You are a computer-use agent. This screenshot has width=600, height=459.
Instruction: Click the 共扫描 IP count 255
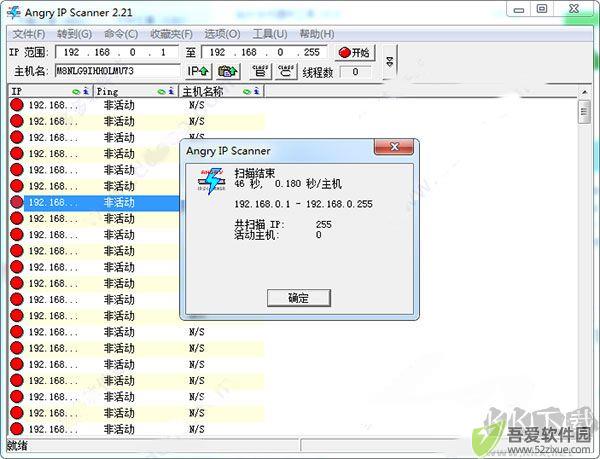(x=324, y=224)
